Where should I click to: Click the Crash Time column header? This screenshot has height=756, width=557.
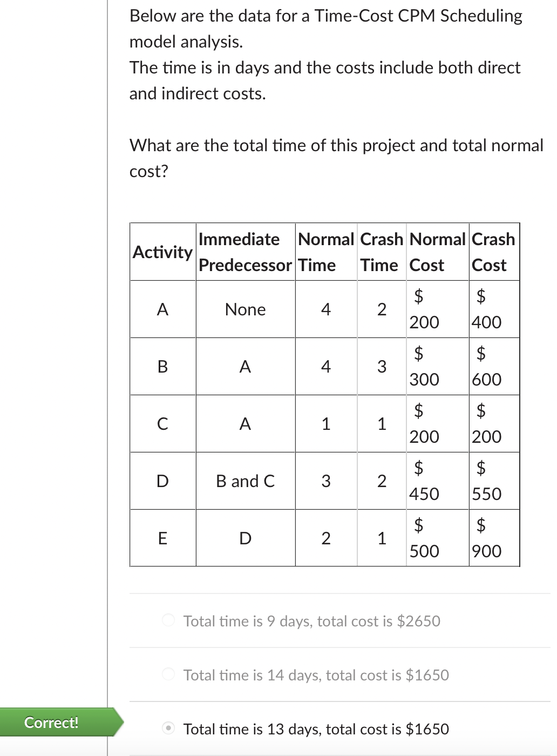(381, 252)
